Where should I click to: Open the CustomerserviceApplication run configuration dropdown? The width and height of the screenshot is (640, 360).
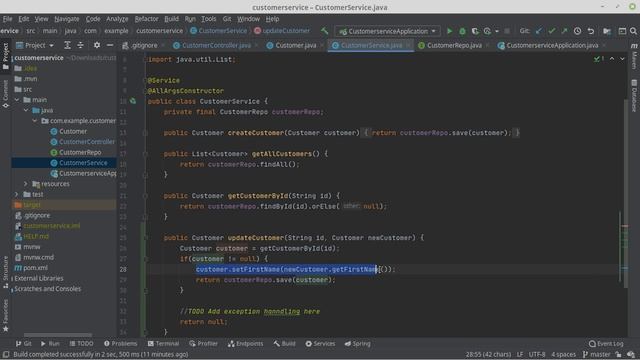(388, 31)
